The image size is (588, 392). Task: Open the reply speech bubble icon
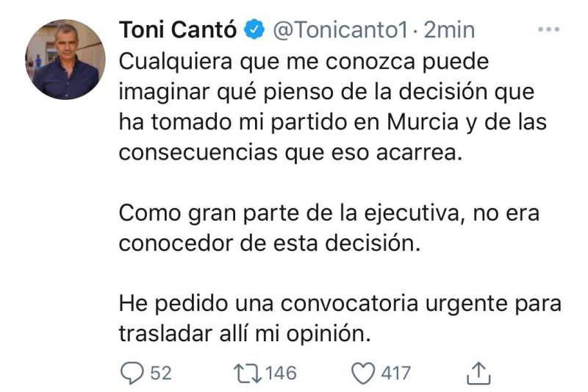tap(132, 373)
